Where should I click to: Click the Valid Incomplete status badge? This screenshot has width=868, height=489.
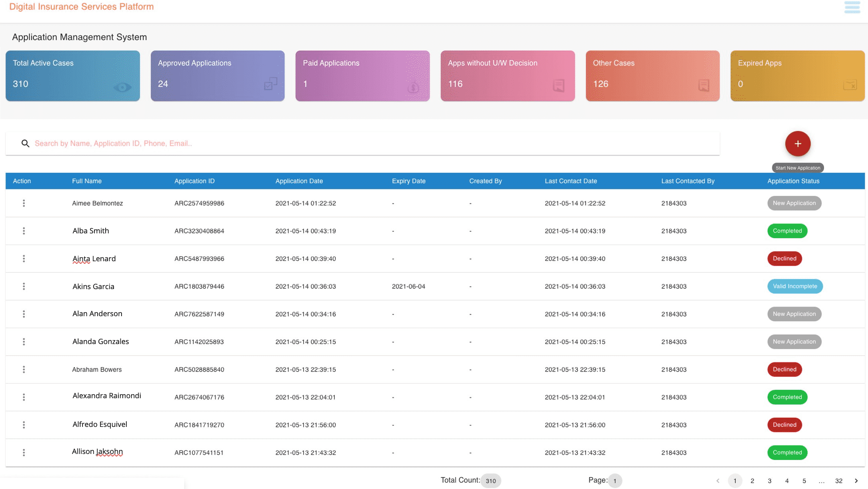[795, 286]
